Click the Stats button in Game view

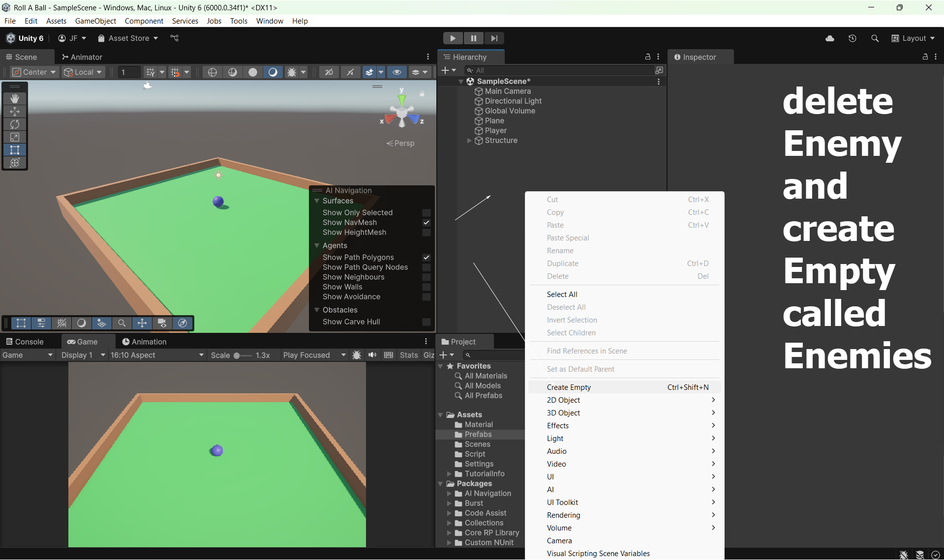pos(408,355)
